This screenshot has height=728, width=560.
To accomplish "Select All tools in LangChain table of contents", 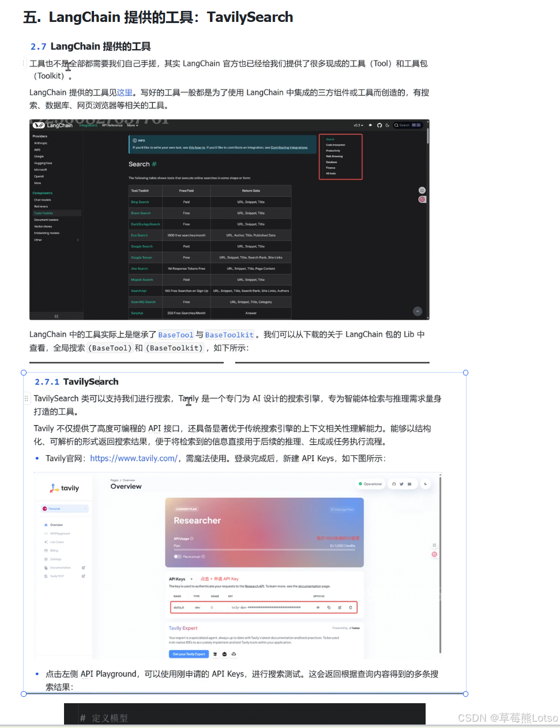I will (331, 173).
